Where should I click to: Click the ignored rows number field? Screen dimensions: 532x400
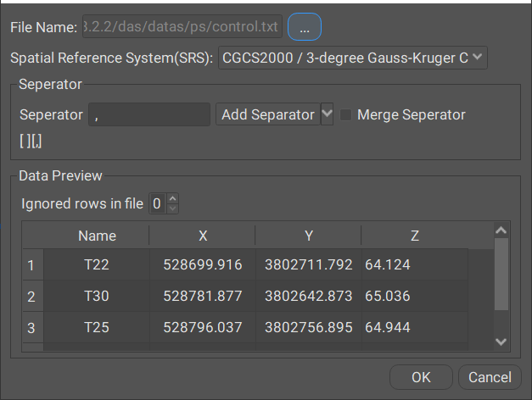[x=158, y=203]
